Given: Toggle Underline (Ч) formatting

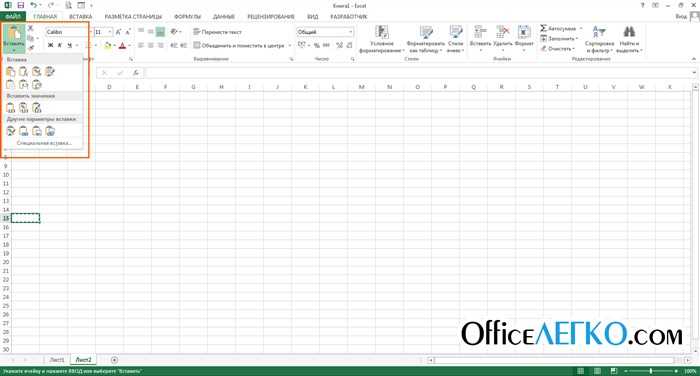Looking at the screenshot, I should coord(69,46).
